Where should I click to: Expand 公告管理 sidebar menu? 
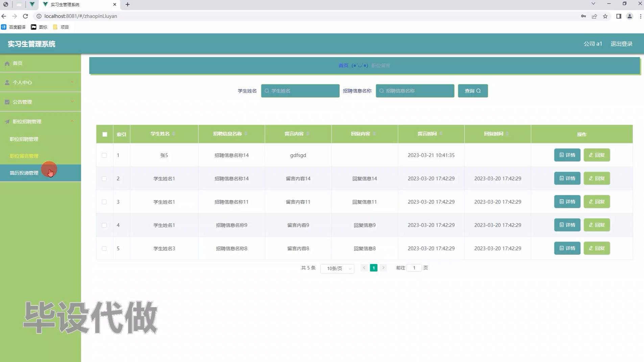tap(41, 102)
